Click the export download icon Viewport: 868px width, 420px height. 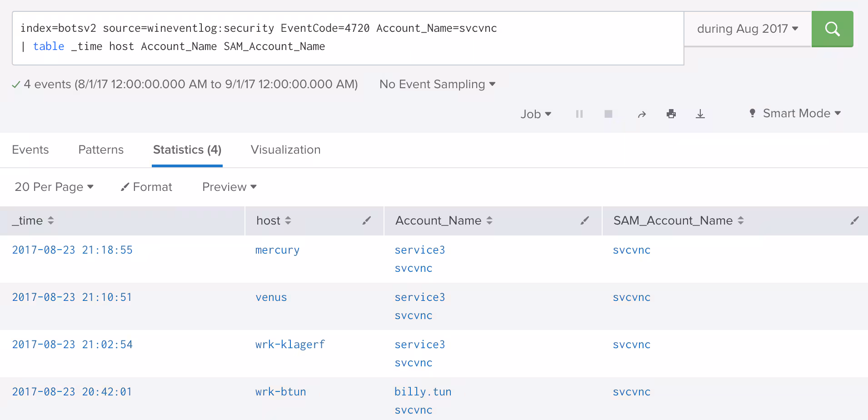pyautogui.click(x=700, y=114)
